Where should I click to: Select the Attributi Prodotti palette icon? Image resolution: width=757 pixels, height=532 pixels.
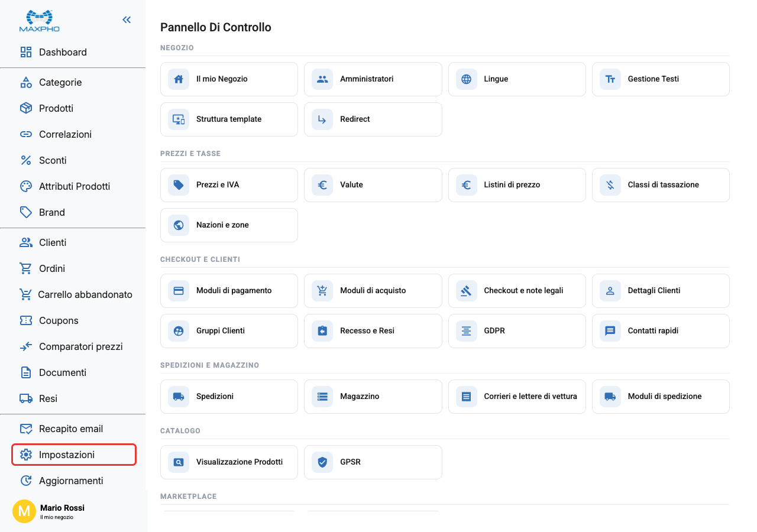click(x=26, y=186)
